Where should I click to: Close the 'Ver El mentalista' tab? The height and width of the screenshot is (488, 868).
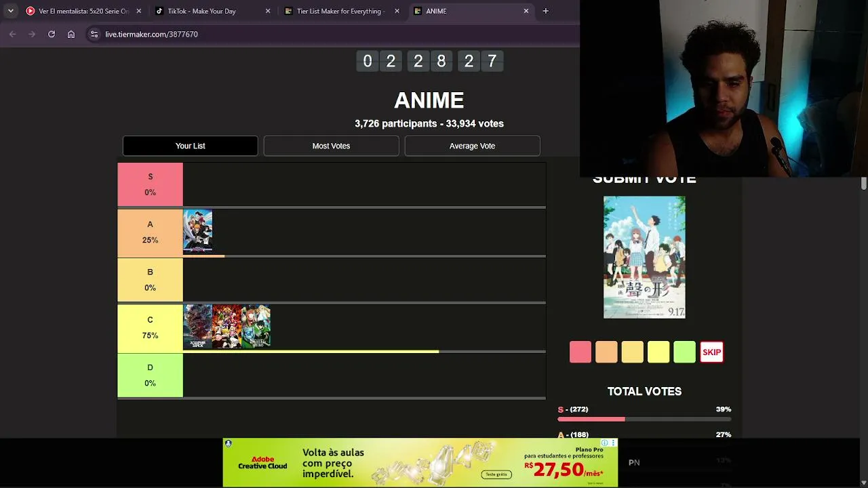[x=139, y=11]
